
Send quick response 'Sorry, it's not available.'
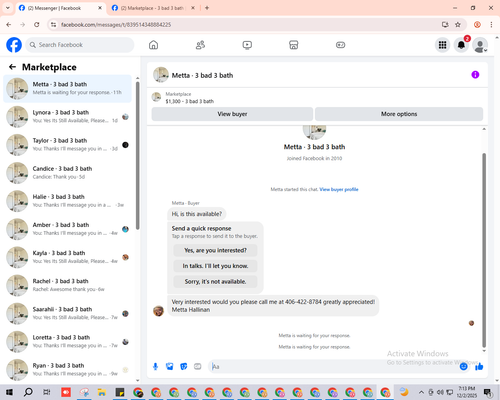pyautogui.click(x=215, y=282)
